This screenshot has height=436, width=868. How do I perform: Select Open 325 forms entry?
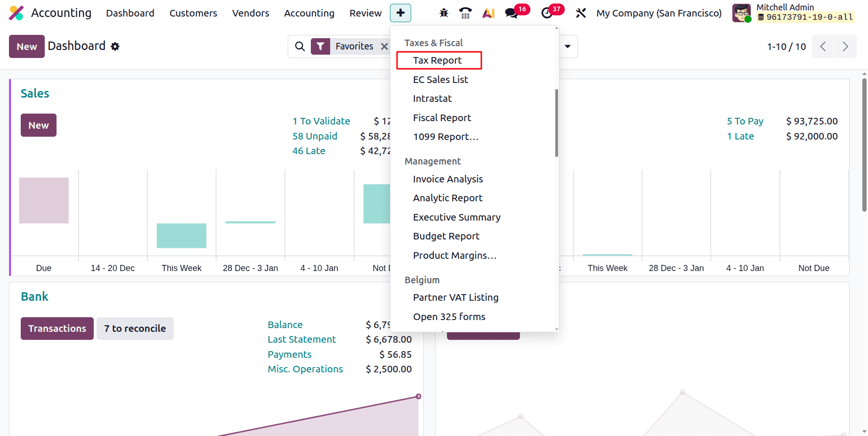[449, 317]
